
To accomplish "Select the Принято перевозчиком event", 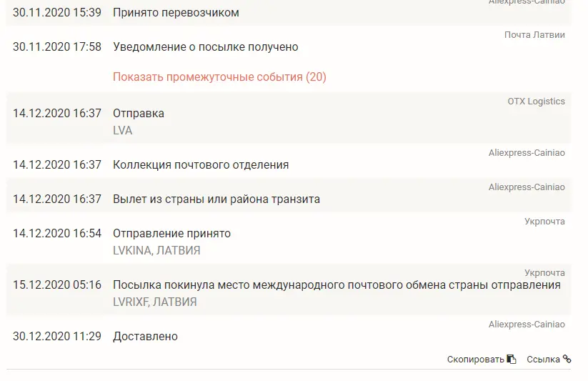I will (x=289, y=12).
